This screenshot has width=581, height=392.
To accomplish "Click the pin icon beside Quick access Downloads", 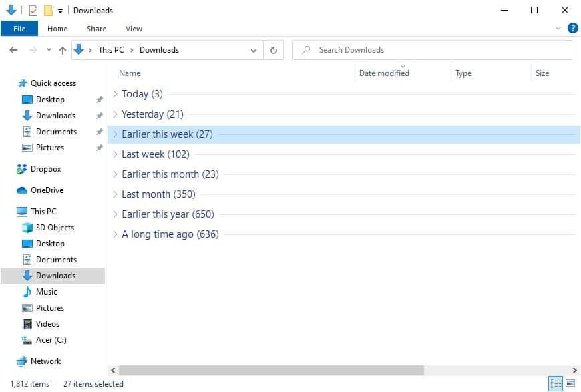I will [x=100, y=116].
